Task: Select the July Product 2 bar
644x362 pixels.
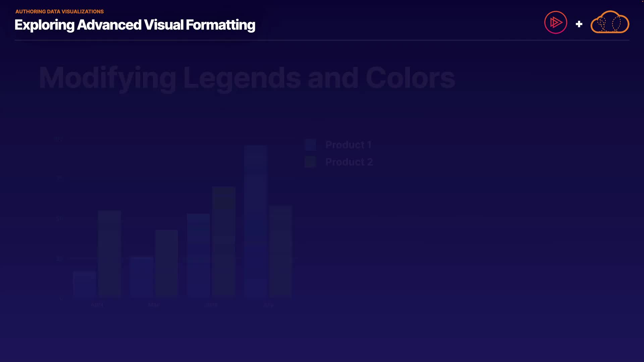Action: [x=281, y=251]
